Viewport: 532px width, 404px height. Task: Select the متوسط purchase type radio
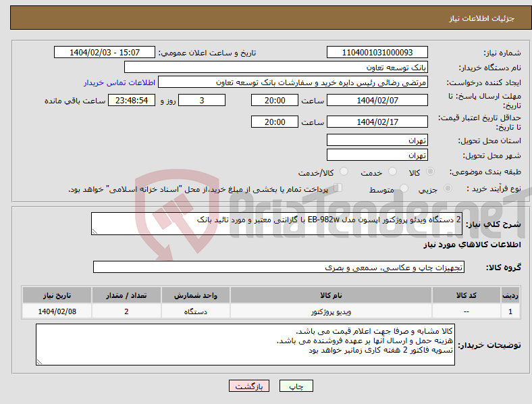click(x=404, y=188)
